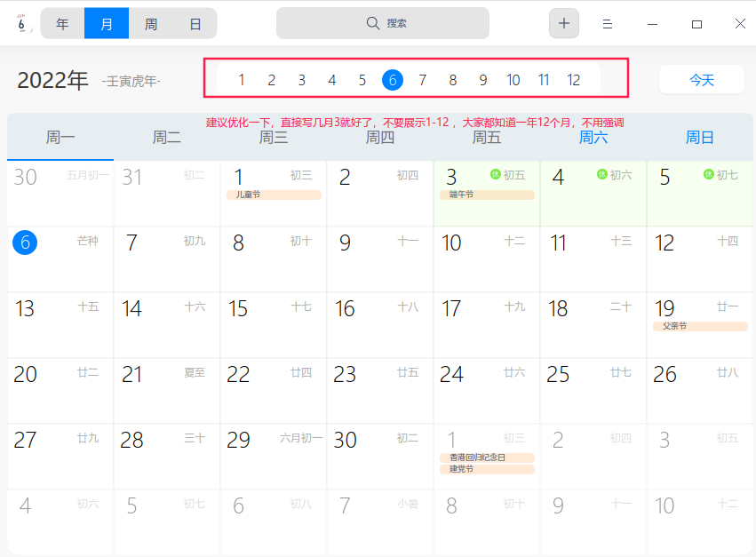The width and height of the screenshot is (756, 557).
Task: Switch to the 年 (year) view tab
Action: [62, 23]
